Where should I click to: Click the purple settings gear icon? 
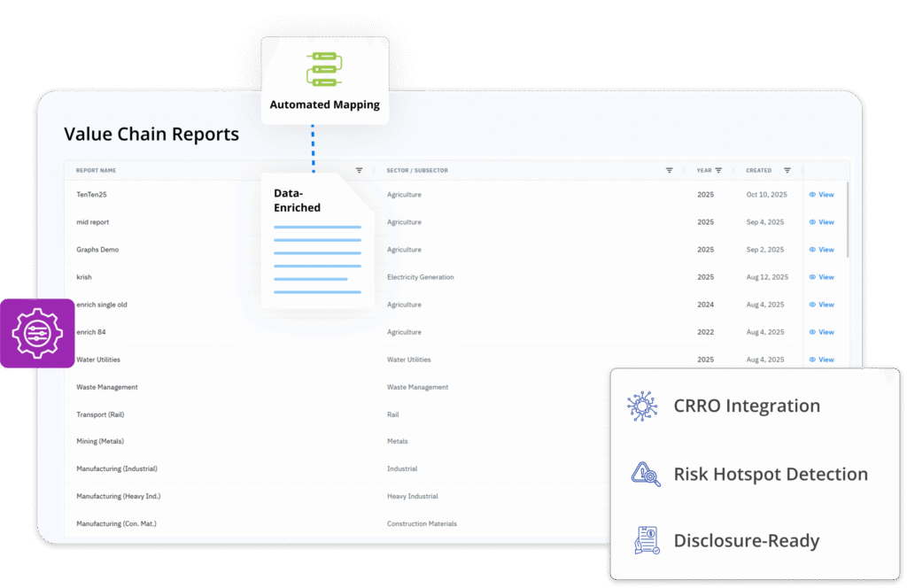click(x=36, y=333)
